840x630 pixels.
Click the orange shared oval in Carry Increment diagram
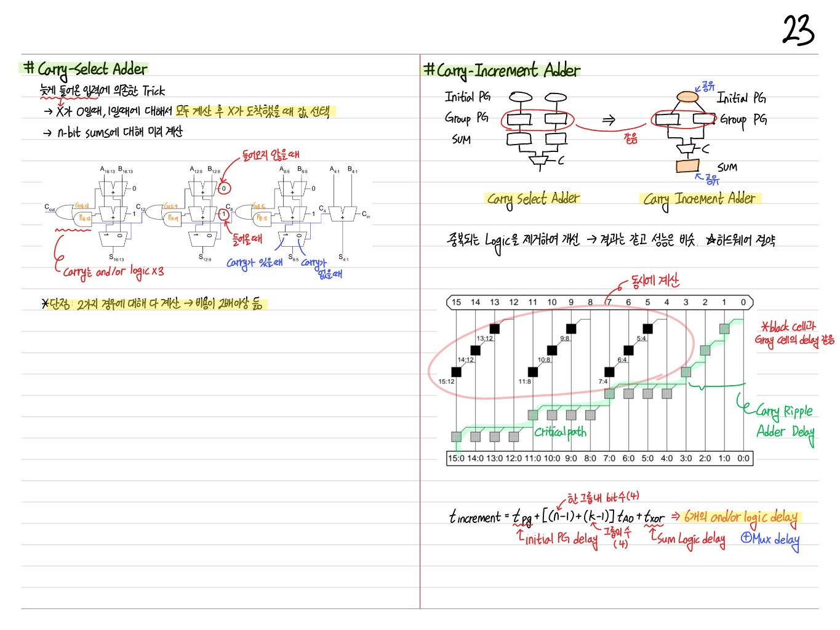687,97
